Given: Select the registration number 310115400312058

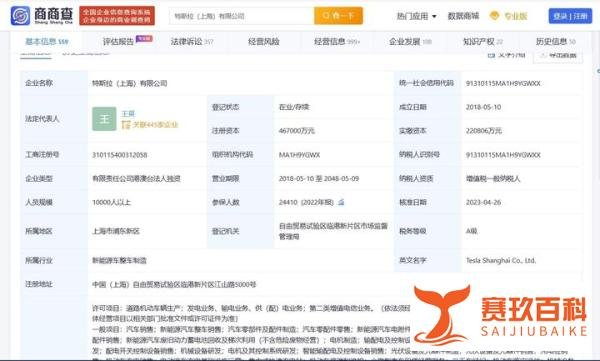Looking at the screenshot, I should [x=119, y=155].
